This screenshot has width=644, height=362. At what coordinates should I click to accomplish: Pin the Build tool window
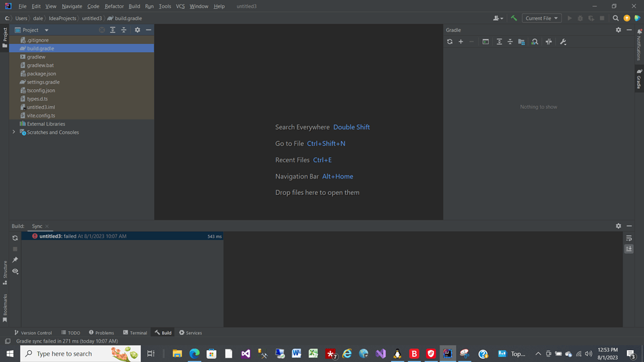point(14,260)
